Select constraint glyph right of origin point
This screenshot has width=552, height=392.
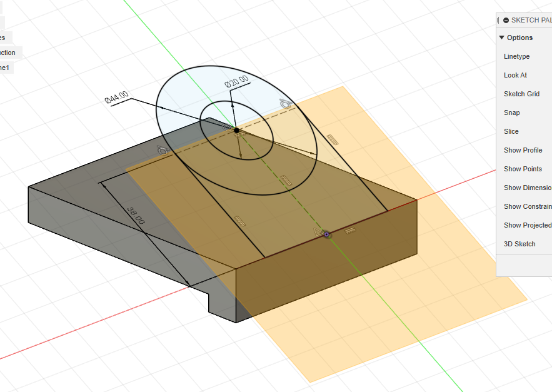pos(349,231)
